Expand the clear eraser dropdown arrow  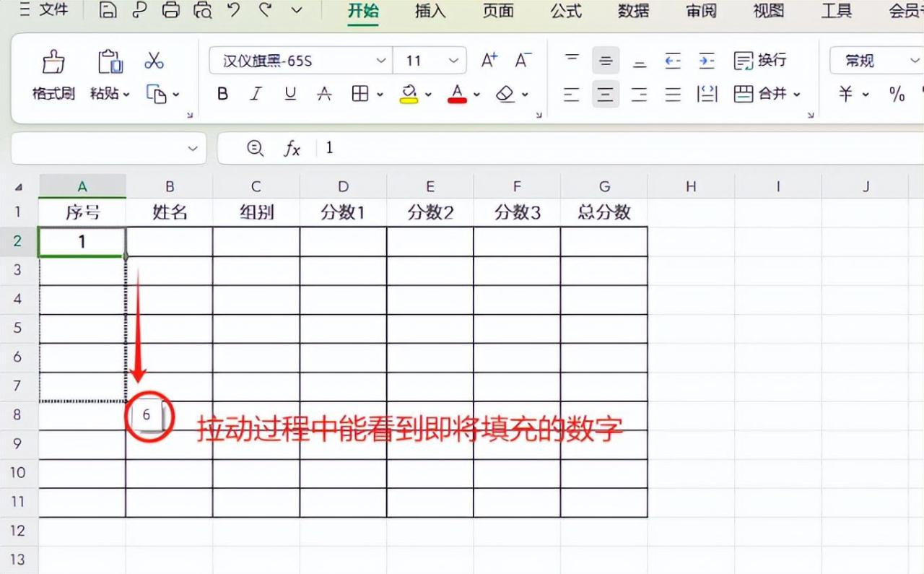coord(525,94)
